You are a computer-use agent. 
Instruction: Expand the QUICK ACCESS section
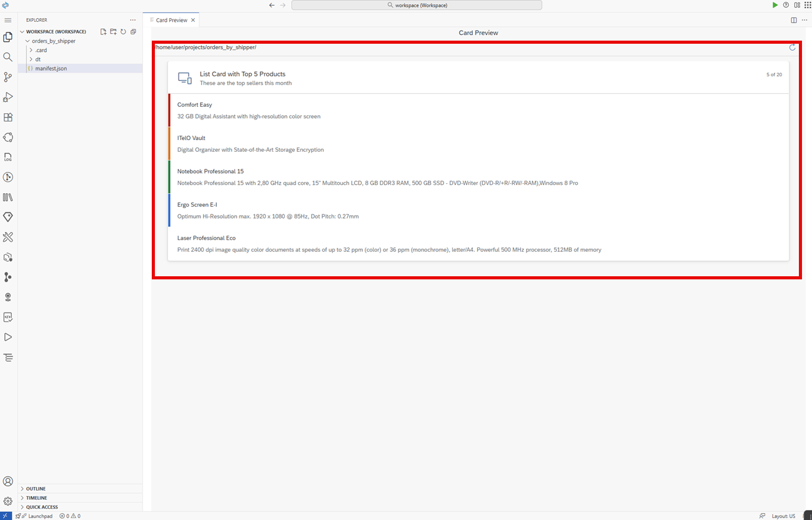(80, 507)
